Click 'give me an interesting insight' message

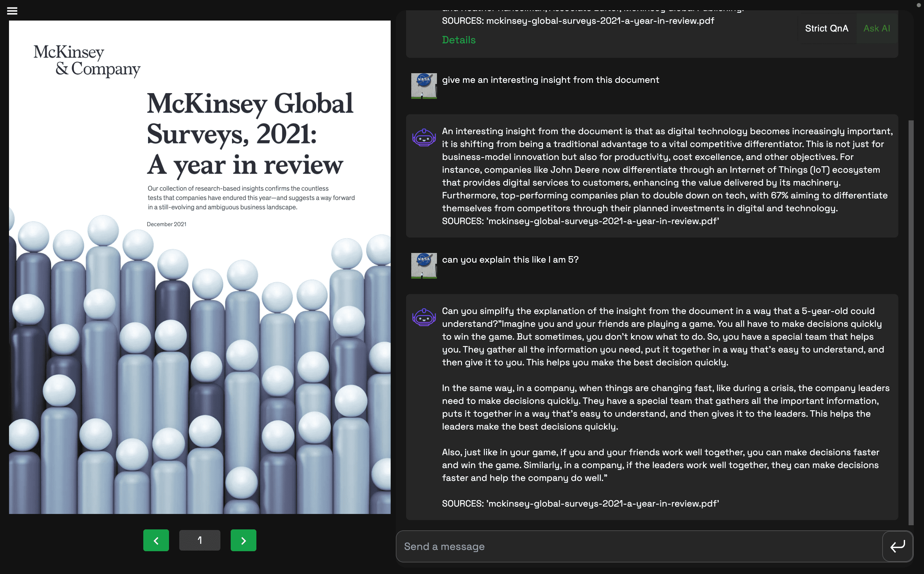550,80
